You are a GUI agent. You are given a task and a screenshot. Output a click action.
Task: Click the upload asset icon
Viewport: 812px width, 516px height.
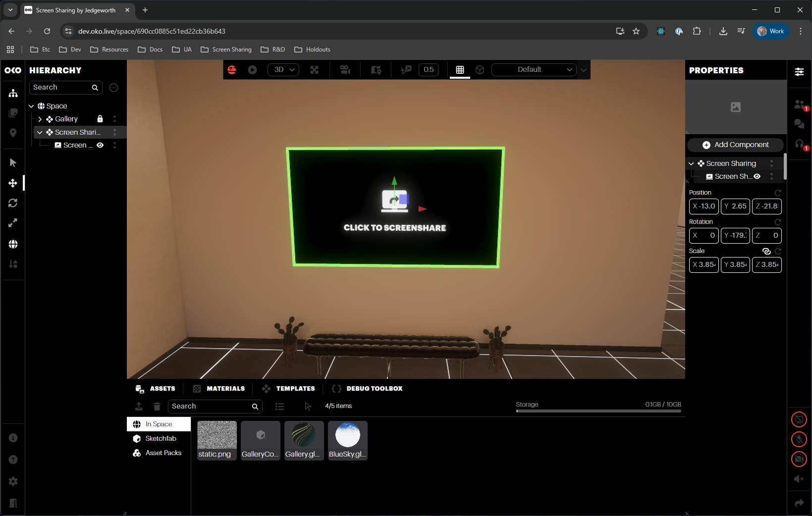[139, 407]
